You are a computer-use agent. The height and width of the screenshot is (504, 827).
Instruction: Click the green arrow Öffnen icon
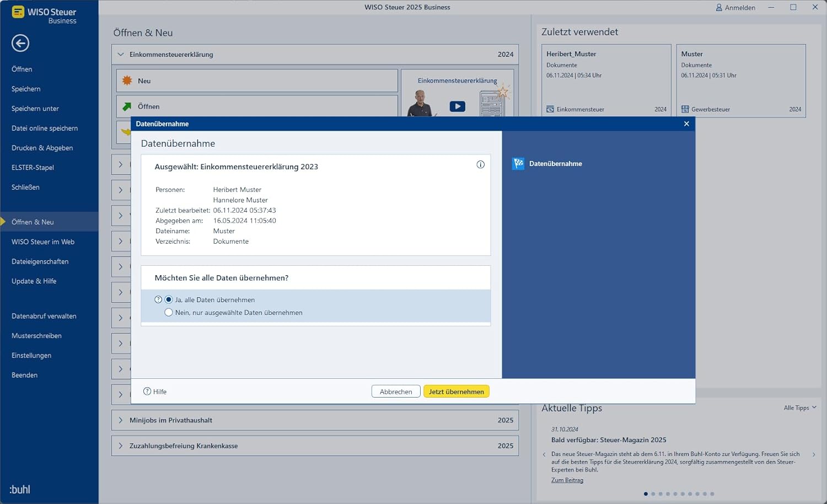(x=127, y=106)
